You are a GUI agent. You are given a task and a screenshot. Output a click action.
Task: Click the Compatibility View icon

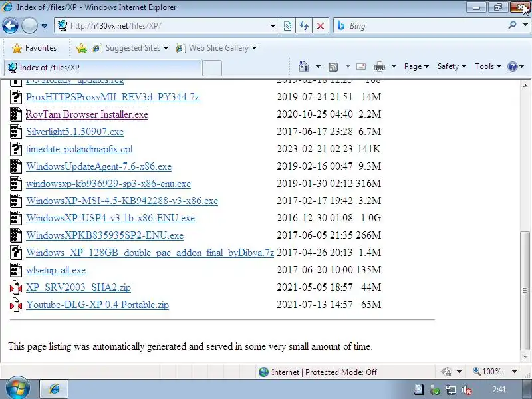click(287, 26)
